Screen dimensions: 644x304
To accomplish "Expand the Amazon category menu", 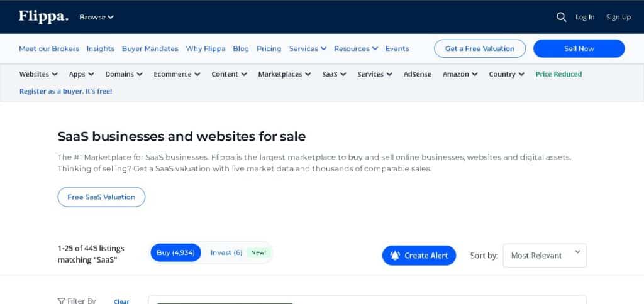I will pos(460,74).
